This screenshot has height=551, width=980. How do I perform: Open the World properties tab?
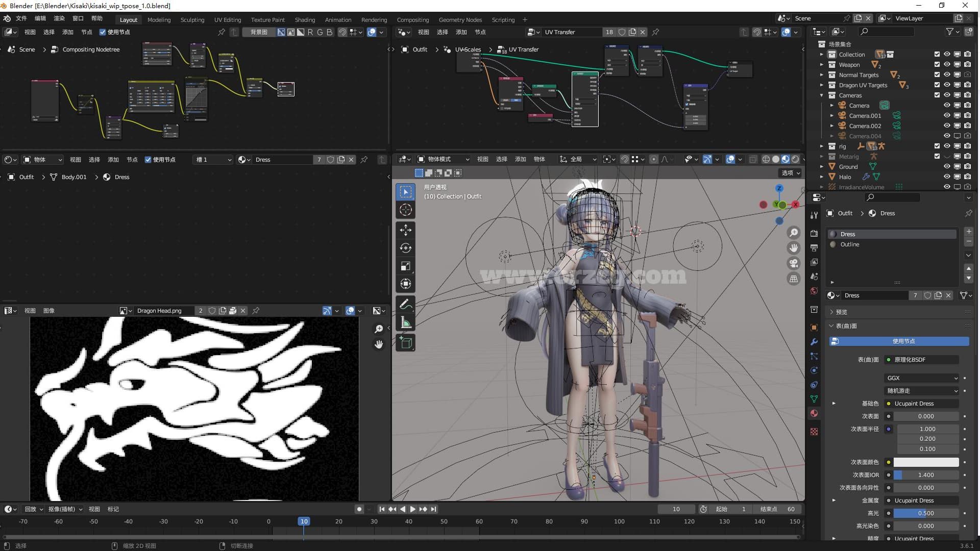click(x=814, y=291)
